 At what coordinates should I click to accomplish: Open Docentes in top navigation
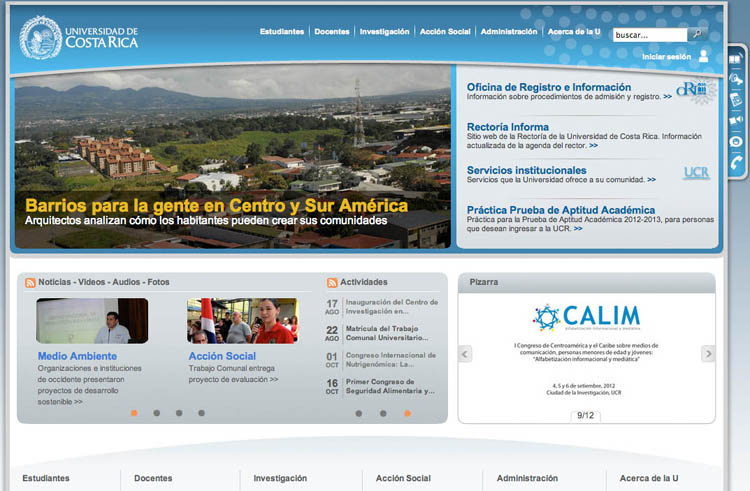(x=332, y=32)
